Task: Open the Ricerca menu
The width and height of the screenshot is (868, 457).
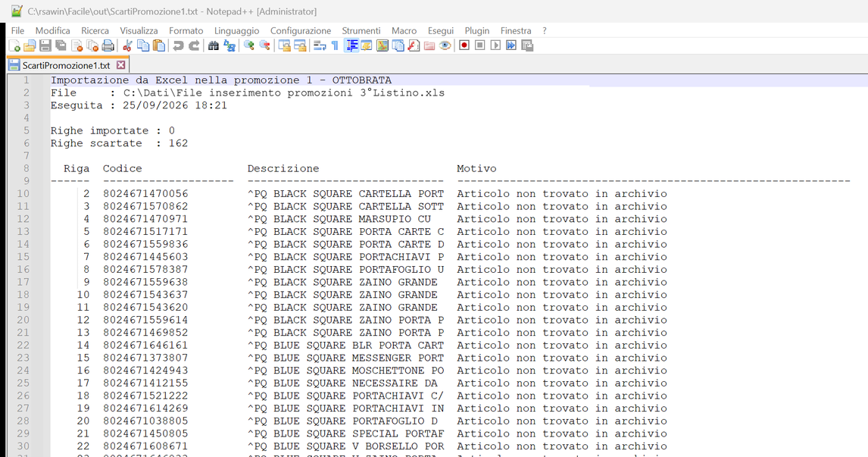Action: 95,31
